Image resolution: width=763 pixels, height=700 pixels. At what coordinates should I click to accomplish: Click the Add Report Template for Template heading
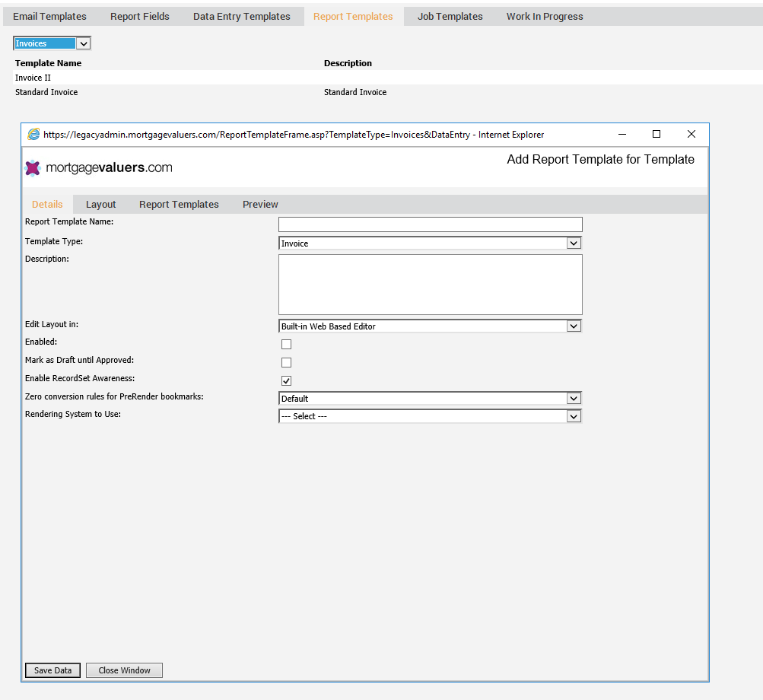pyautogui.click(x=600, y=160)
